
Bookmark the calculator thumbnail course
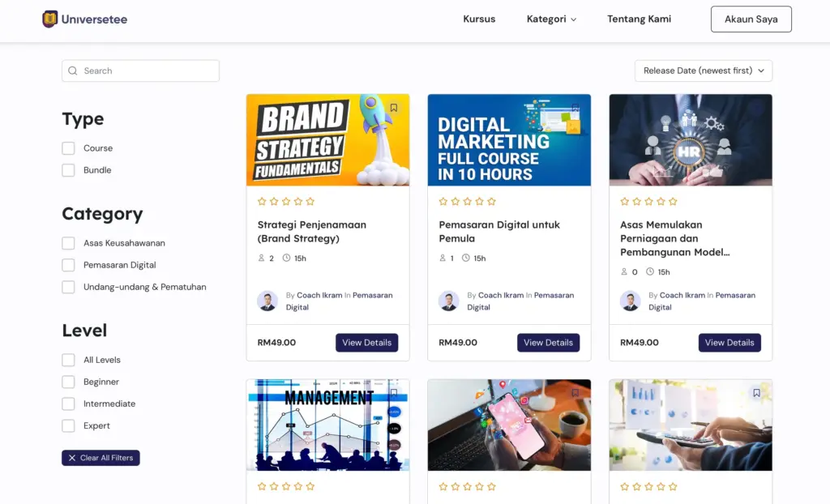point(756,393)
